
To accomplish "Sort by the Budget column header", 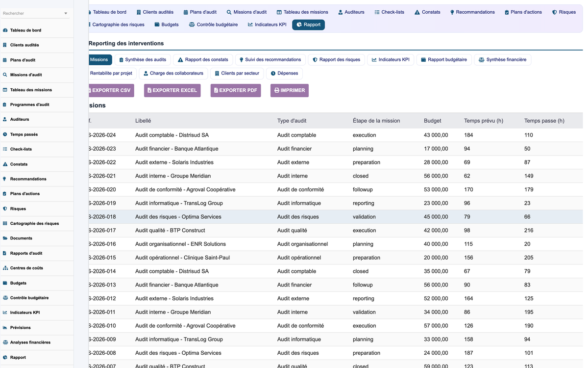I will [x=432, y=121].
